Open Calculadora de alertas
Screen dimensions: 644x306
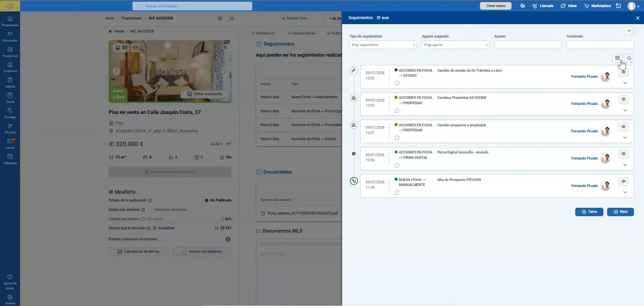pos(138,252)
